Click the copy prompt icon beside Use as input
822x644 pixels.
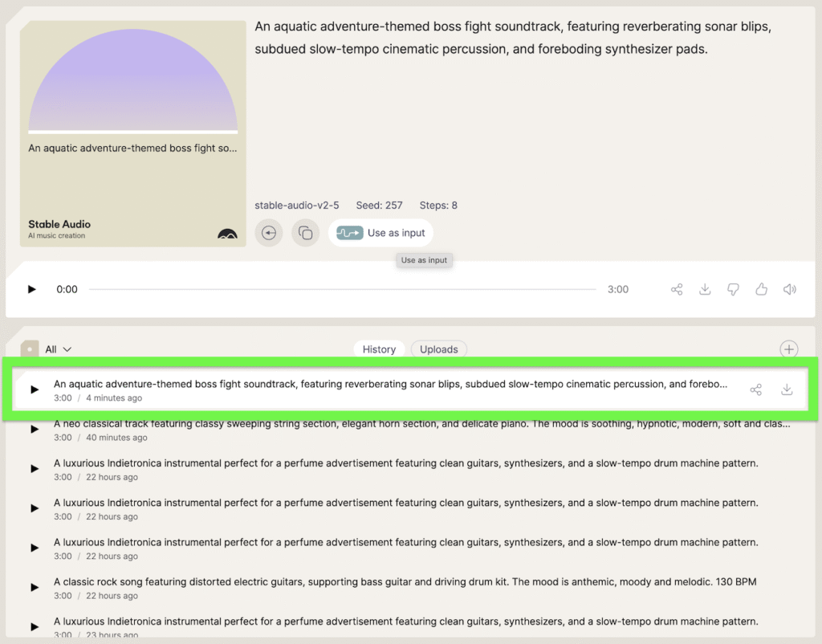[305, 233]
